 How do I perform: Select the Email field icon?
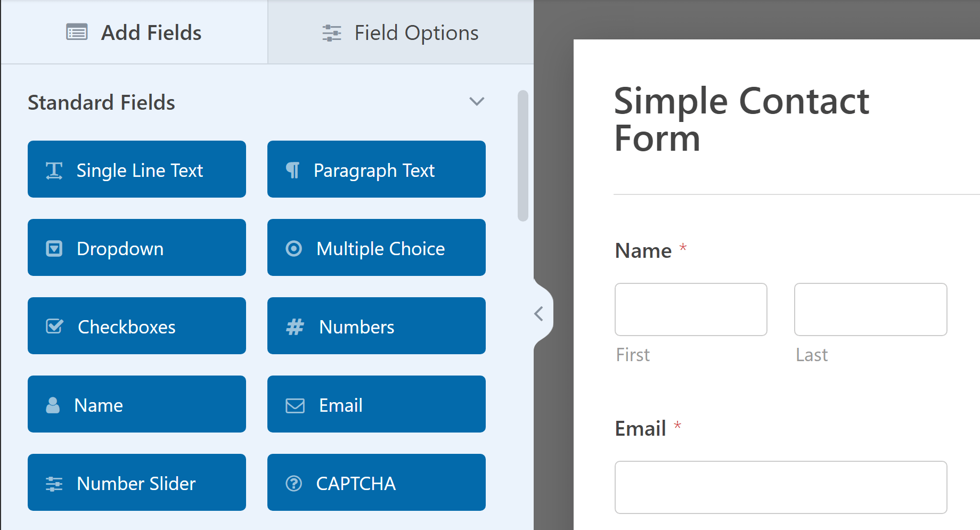(x=294, y=405)
